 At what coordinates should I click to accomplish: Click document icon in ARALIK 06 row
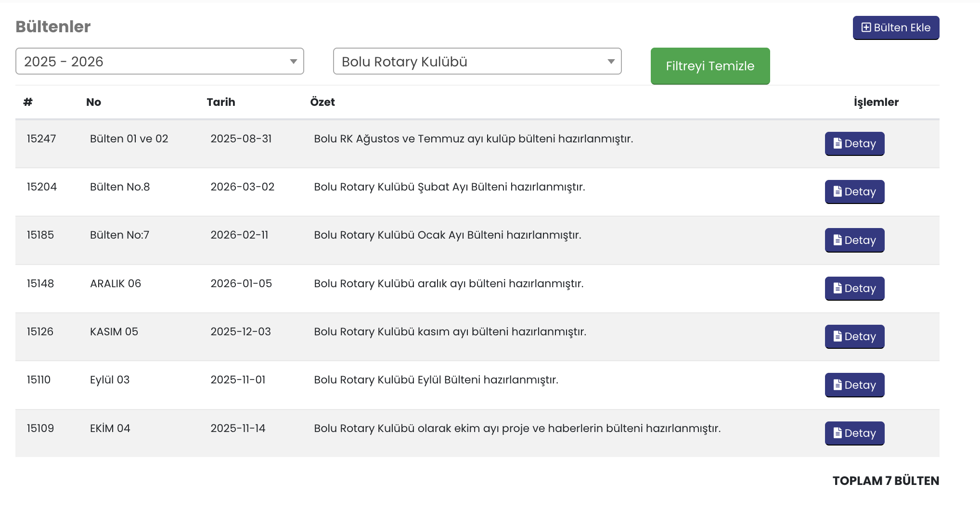point(838,288)
